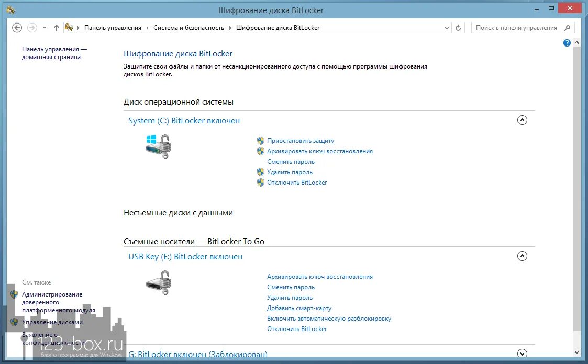This screenshot has height=364, width=588.
Task: Click Сменить пароль for System C:
Action: pyautogui.click(x=291, y=162)
